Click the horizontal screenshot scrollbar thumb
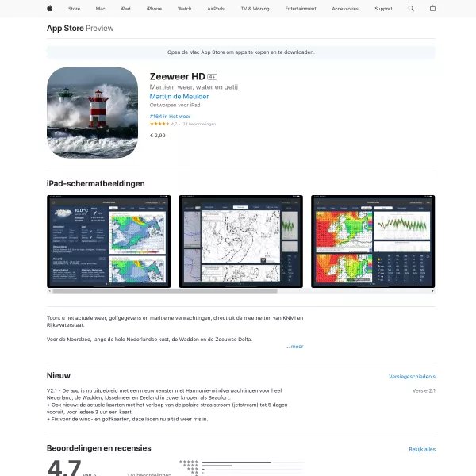The image size is (476, 476). [x=165, y=291]
